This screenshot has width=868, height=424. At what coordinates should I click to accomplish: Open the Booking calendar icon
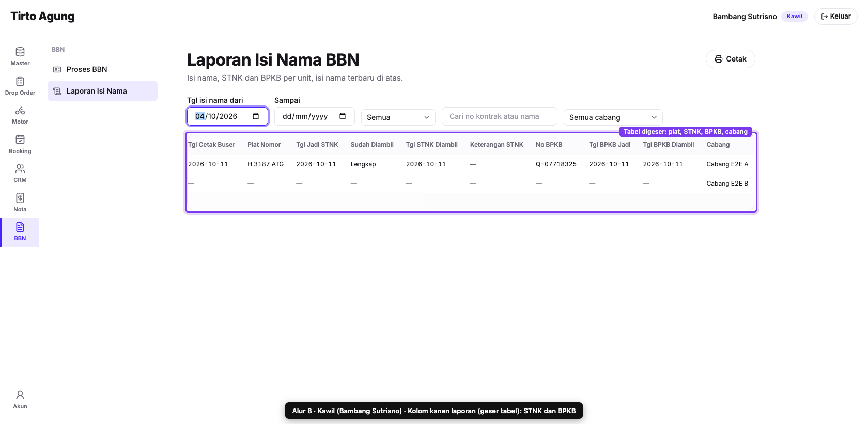click(20, 140)
